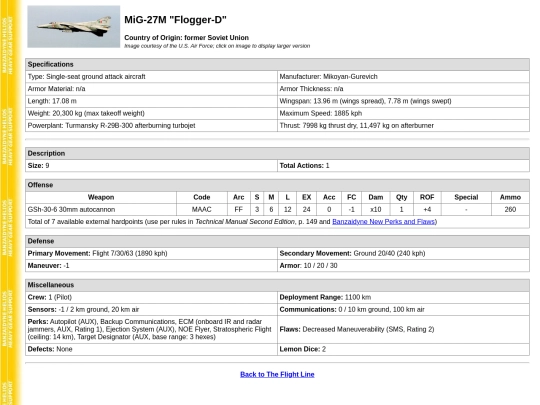540x405 pixels.
Task: Click the 'Defects: None' cell
Action: tap(151, 349)
